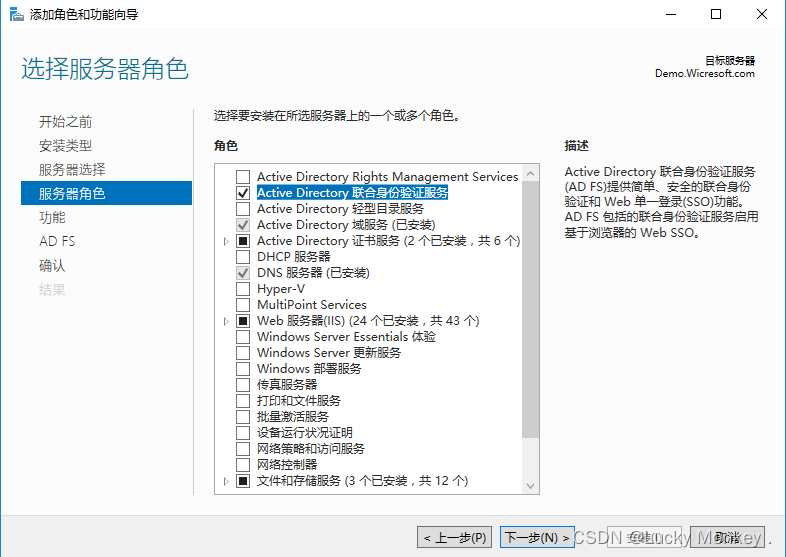786x557 pixels.
Task: Select Active Directory 联合身份验证服务 row text
Action: (x=352, y=193)
